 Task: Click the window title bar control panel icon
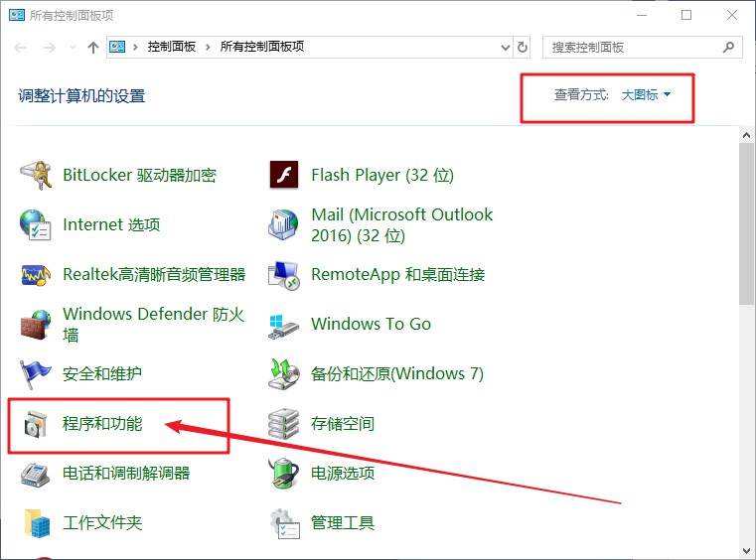coord(17,15)
